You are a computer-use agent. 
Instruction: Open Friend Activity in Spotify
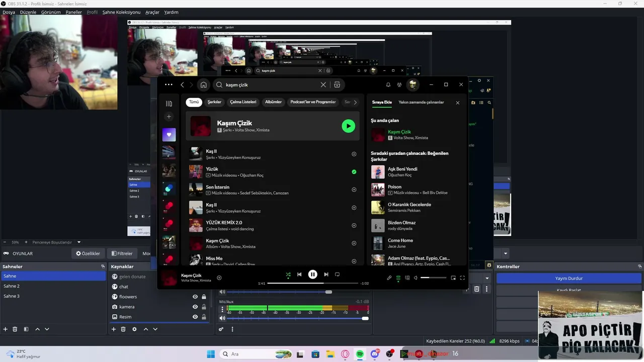click(399, 85)
